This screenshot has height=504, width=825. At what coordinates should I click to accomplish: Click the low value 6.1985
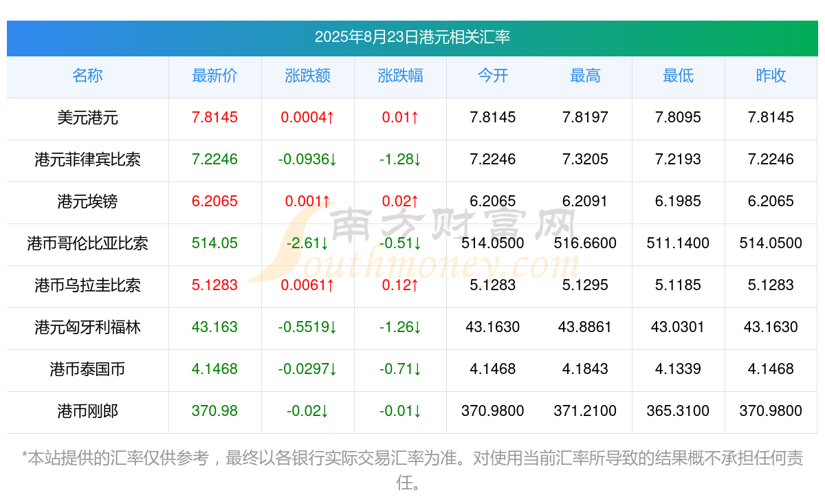(x=678, y=201)
